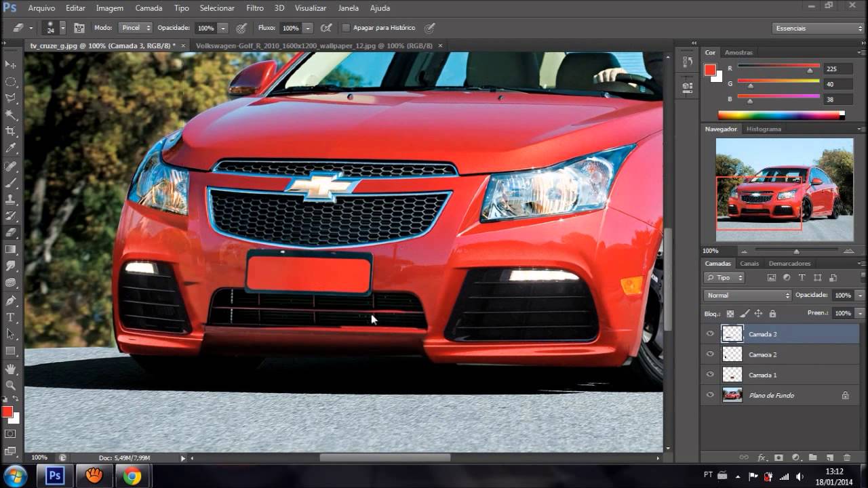Open layer Opacidade dropdown arrow
Viewport: 868px width, 488px height.
click(860, 296)
